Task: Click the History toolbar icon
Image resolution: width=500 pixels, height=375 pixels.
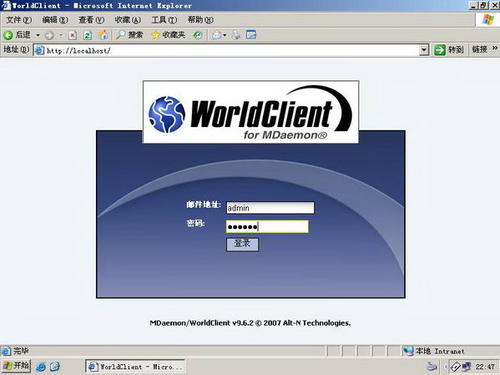Action: pos(198,35)
